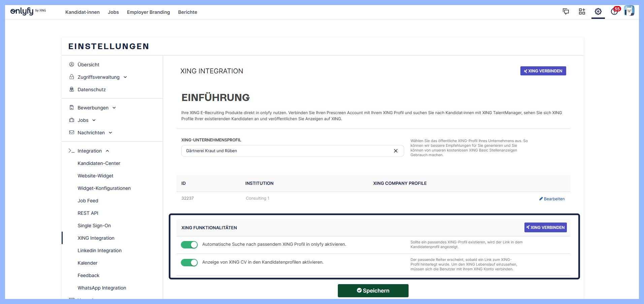644x304 pixels.
Task: Expand the Nachrichten sidebar section
Action: 110,133
